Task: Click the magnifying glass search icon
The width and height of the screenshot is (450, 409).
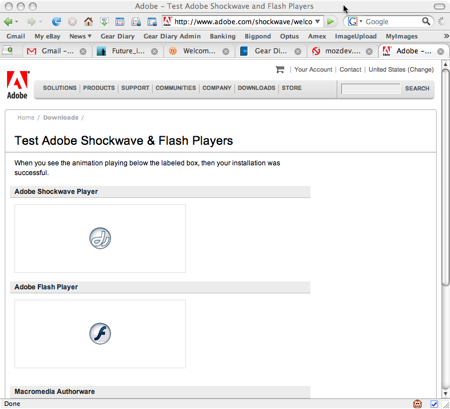Action: click(426, 22)
